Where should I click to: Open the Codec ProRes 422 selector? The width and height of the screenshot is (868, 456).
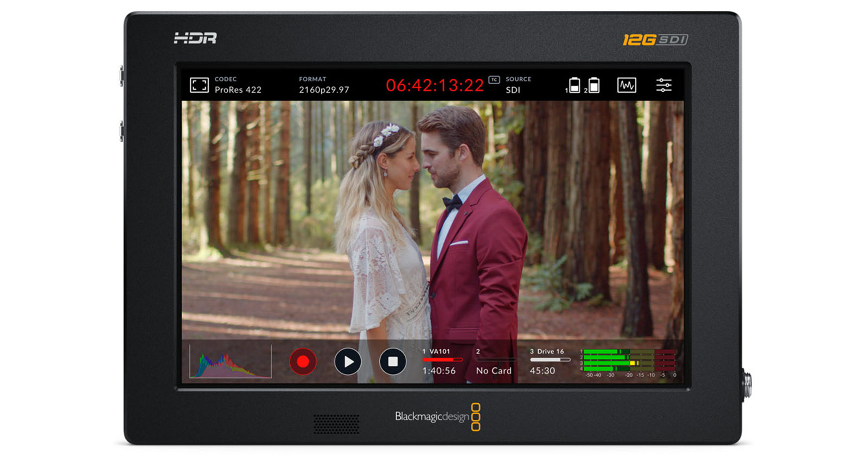point(238,85)
